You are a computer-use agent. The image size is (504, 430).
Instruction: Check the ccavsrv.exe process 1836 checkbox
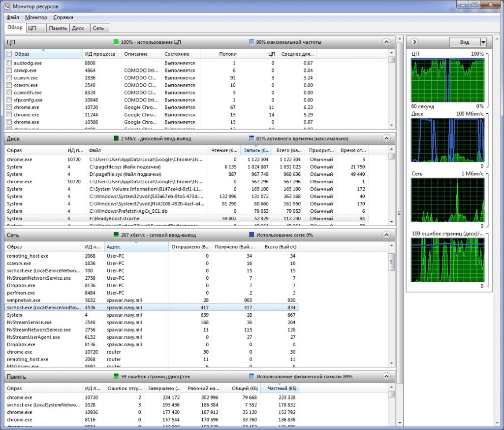[9, 78]
